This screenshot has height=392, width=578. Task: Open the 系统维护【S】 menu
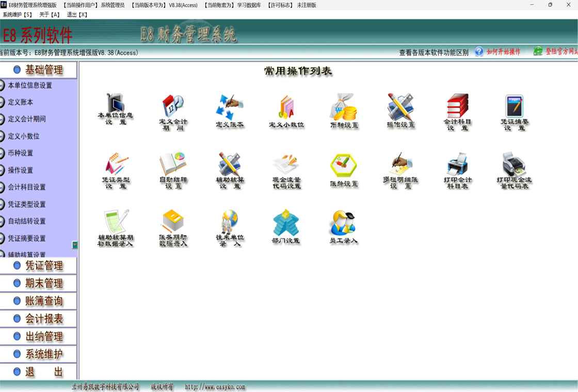[18, 14]
